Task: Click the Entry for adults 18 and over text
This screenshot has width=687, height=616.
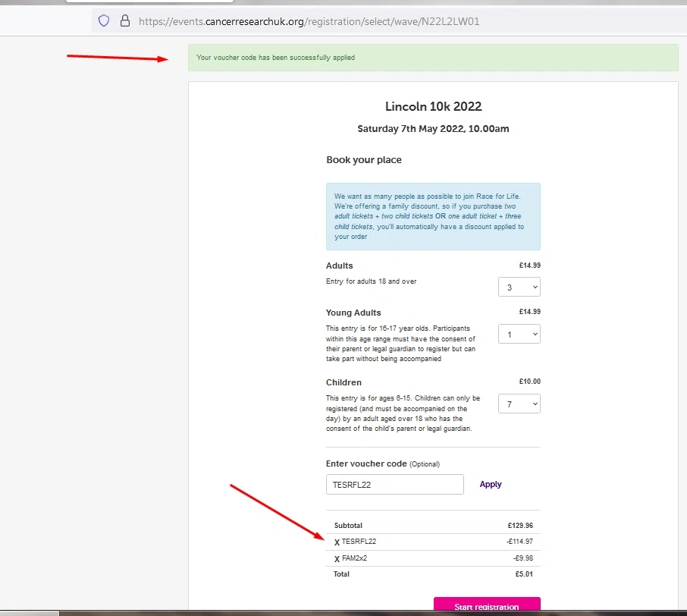Action: [x=371, y=281]
